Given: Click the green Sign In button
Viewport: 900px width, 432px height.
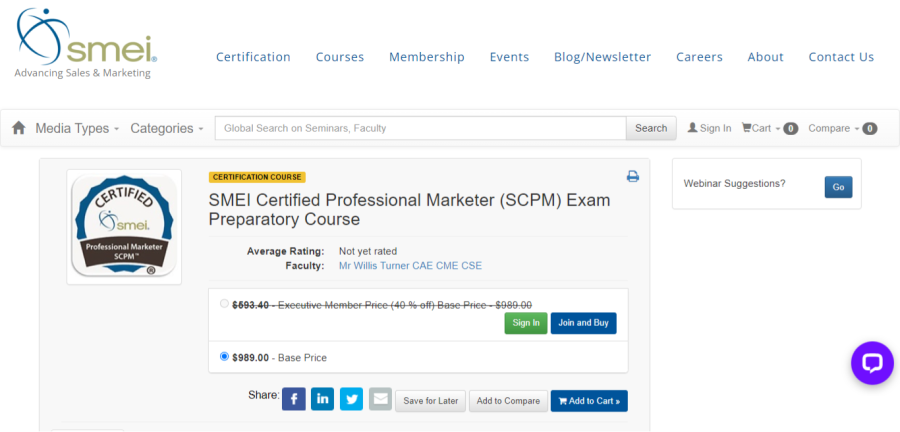Looking at the screenshot, I should click(x=526, y=323).
